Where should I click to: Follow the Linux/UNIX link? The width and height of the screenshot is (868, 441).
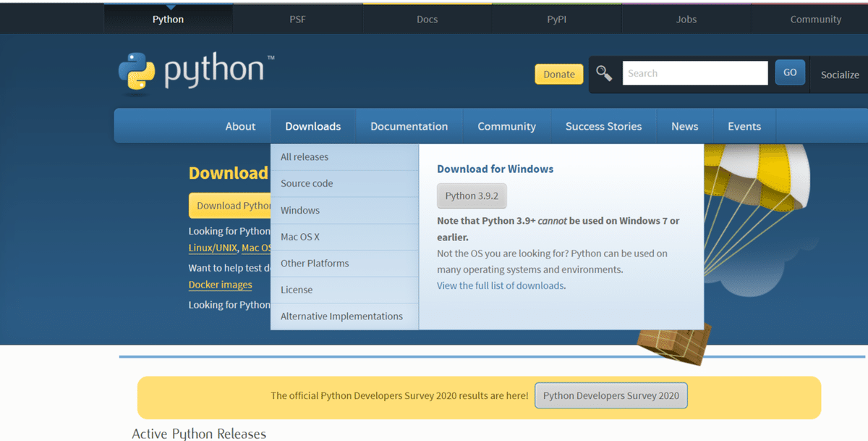click(x=213, y=248)
